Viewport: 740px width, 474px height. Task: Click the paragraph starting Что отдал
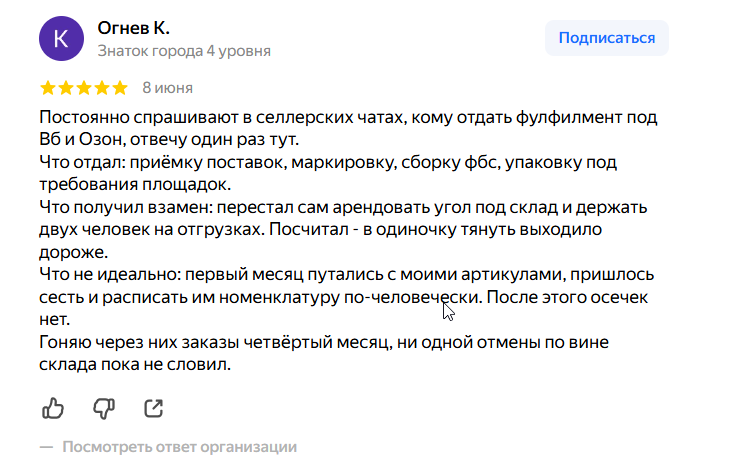[x=328, y=173]
